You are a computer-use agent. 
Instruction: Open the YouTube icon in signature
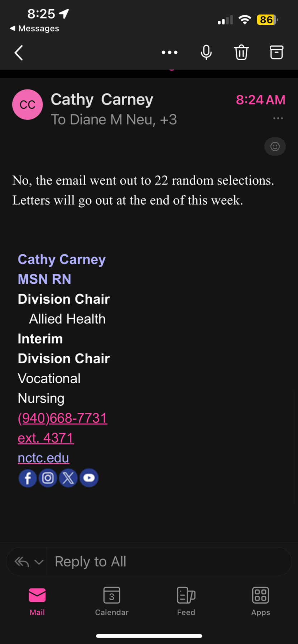coord(89,478)
